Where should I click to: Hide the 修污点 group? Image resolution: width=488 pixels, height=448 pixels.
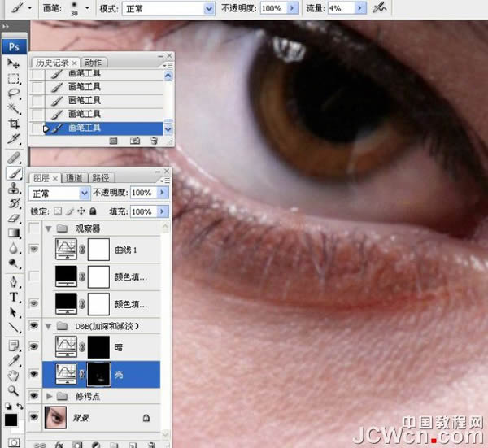pyautogui.click(x=34, y=396)
